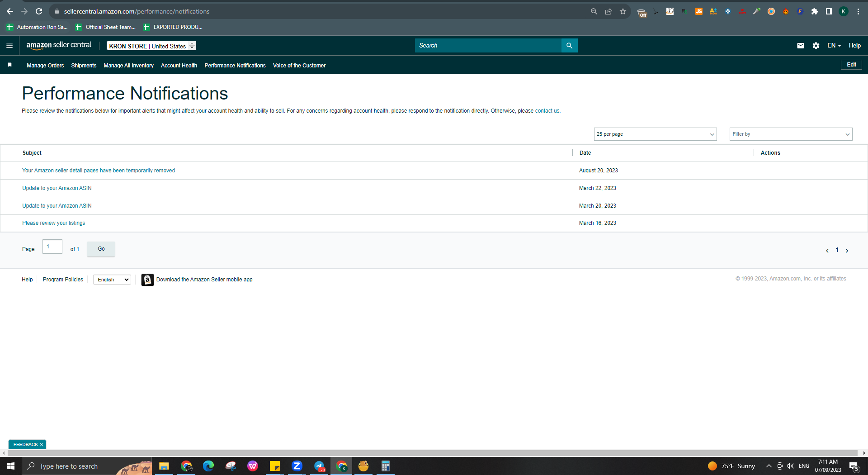The height and width of the screenshot is (475, 868).
Task: Click the extension icon labeled Off
Action: coord(642,12)
